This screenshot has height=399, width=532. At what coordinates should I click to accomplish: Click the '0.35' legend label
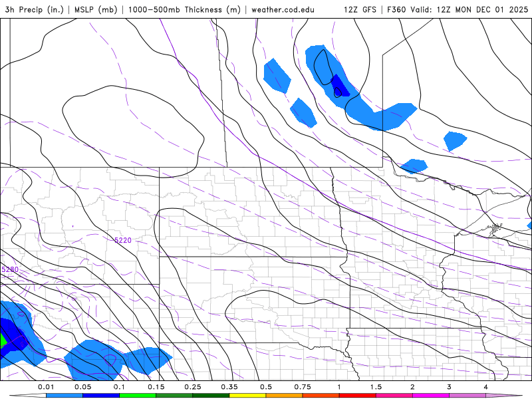[x=229, y=387]
